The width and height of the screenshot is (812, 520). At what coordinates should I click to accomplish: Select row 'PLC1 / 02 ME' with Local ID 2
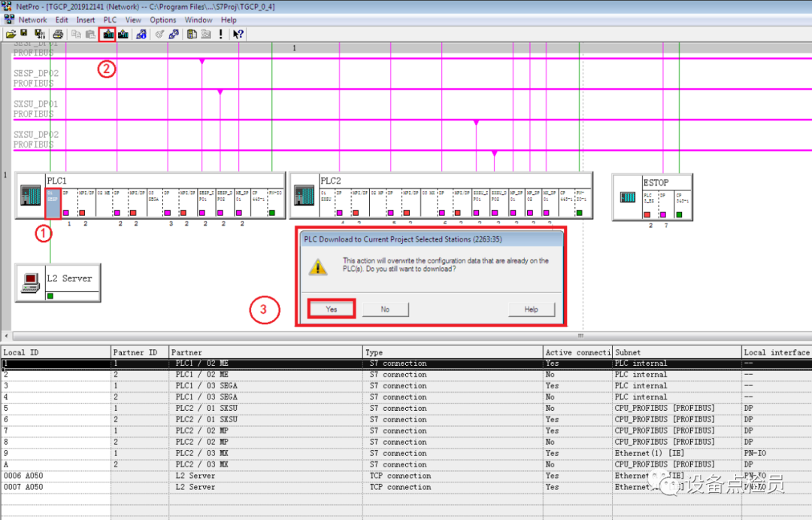pos(406,374)
